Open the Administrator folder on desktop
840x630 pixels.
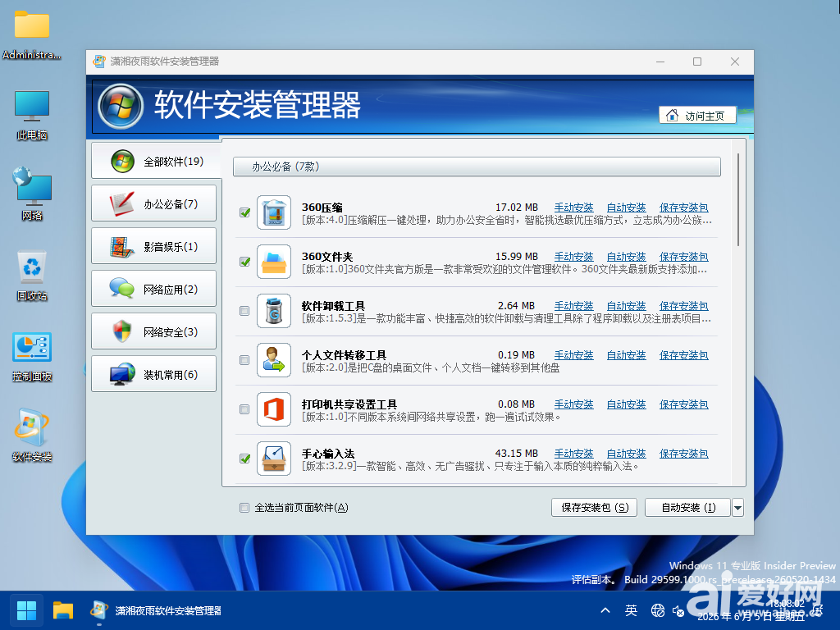tap(32, 35)
